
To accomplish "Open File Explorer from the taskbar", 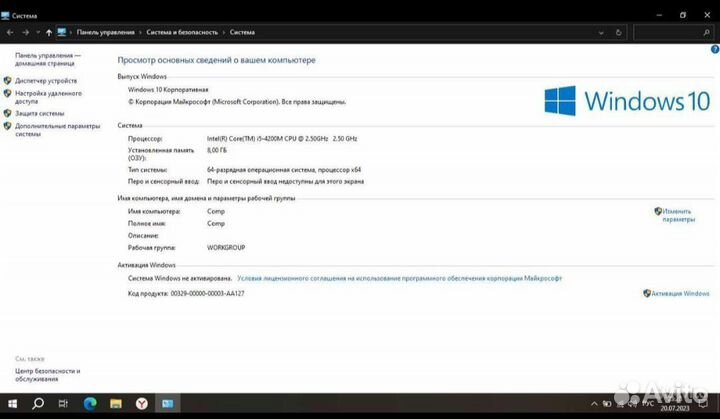I will click(116, 402).
